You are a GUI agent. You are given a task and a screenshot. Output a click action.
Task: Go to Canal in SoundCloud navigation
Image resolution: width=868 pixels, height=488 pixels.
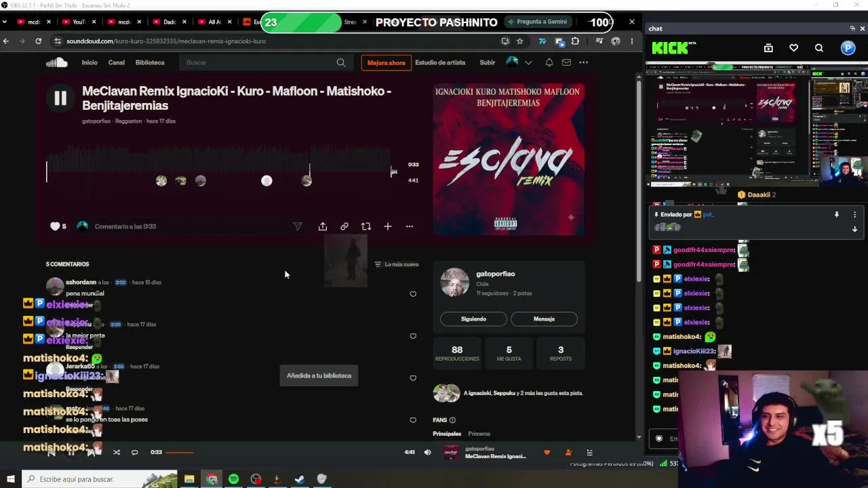coord(117,62)
